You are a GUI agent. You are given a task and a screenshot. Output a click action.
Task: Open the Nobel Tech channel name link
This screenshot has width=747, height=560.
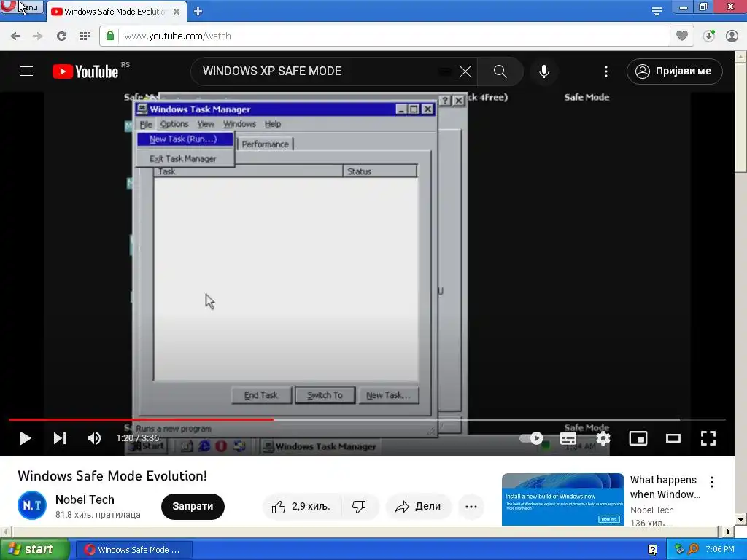[x=85, y=499]
